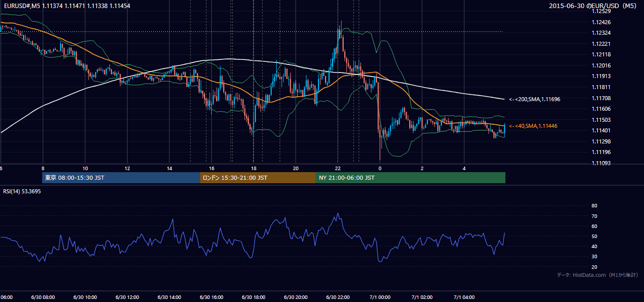Click price axis value 1.12529

(x=602, y=11)
